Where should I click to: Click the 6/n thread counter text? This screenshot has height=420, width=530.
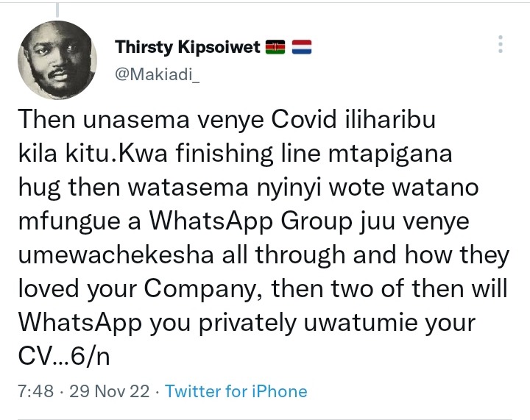[x=91, y=356]
